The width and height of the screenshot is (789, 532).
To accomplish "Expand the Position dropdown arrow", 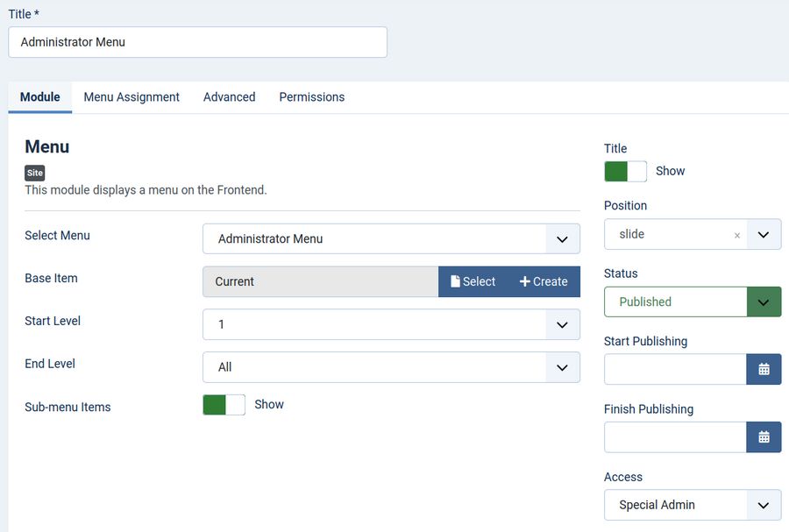I will point(764,235).
